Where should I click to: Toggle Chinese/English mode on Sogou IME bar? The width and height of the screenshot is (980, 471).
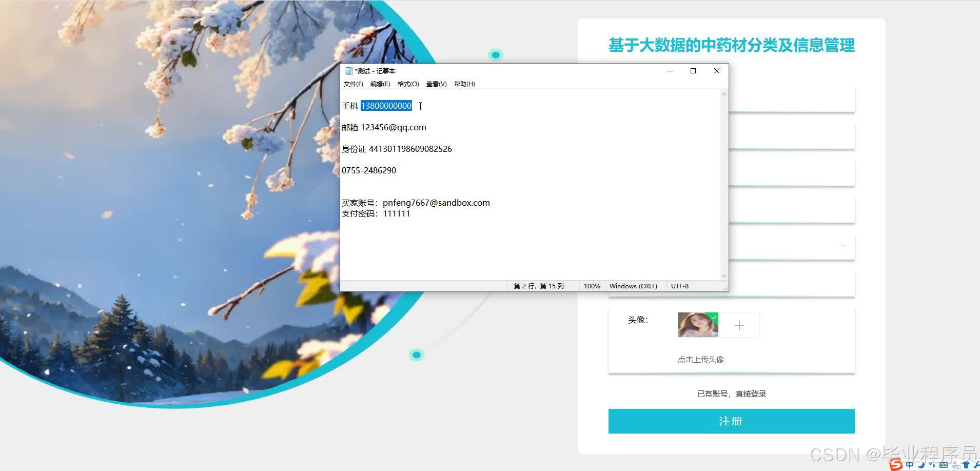(910, 465)
